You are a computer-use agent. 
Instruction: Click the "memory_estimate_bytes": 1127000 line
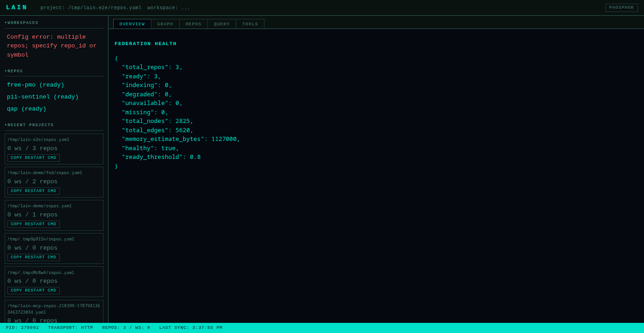[x=181, y=139]
